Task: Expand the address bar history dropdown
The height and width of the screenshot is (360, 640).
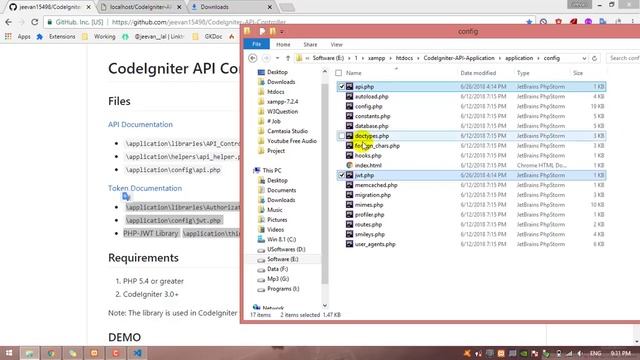Action: click(584, 58)
